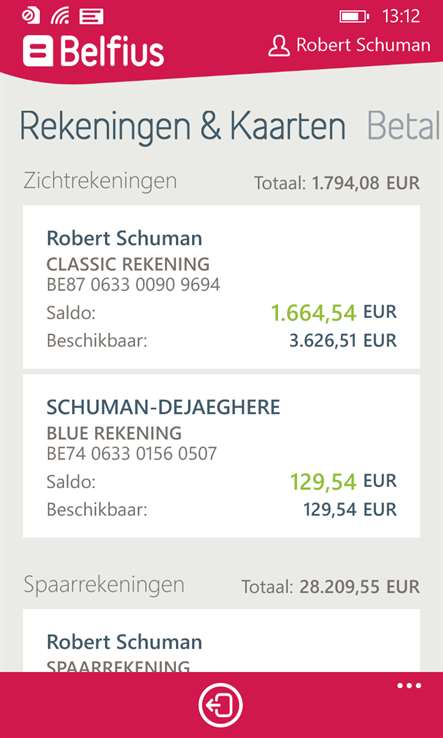Screen dimensions: 443x738
Task: Open the Spaarrekening savings account card
Action: click(221, 641)
